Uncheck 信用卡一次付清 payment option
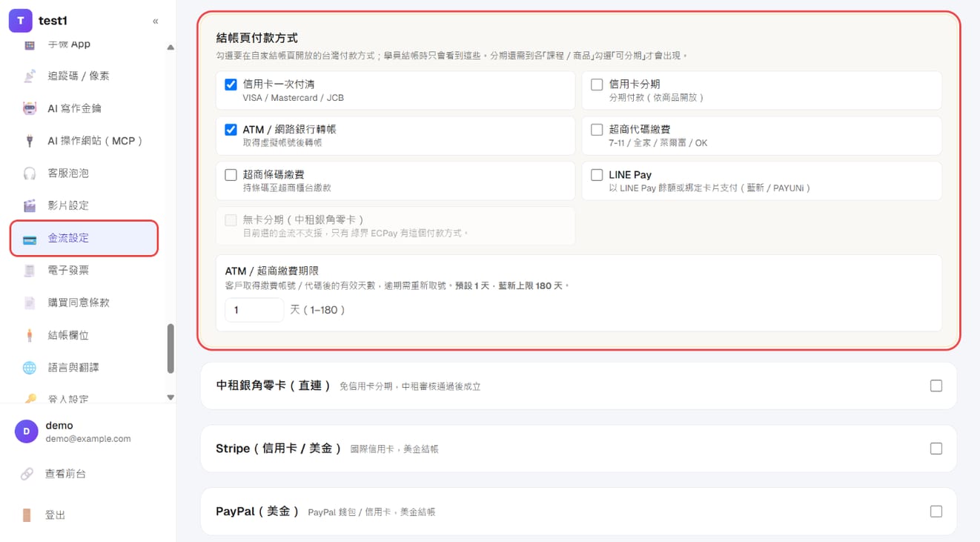This screenshot has height=542, width=980. coord(231,85)
